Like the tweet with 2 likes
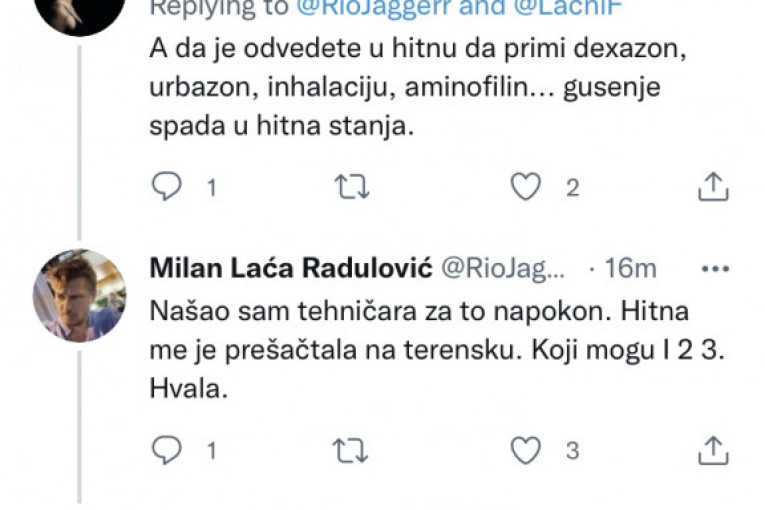765x510 pixels. click(x=526, y=186)
